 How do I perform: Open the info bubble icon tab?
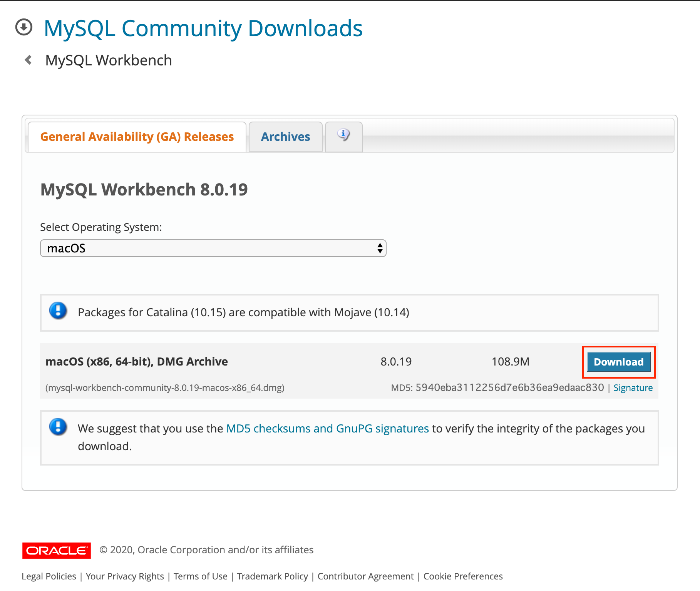pos(343,135)
